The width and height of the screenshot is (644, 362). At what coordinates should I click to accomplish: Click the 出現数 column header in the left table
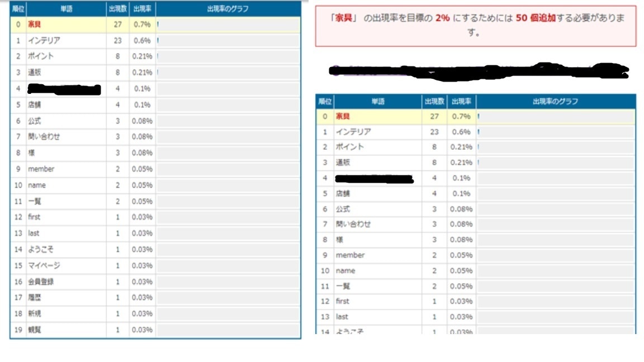click(x=117, y=8)
